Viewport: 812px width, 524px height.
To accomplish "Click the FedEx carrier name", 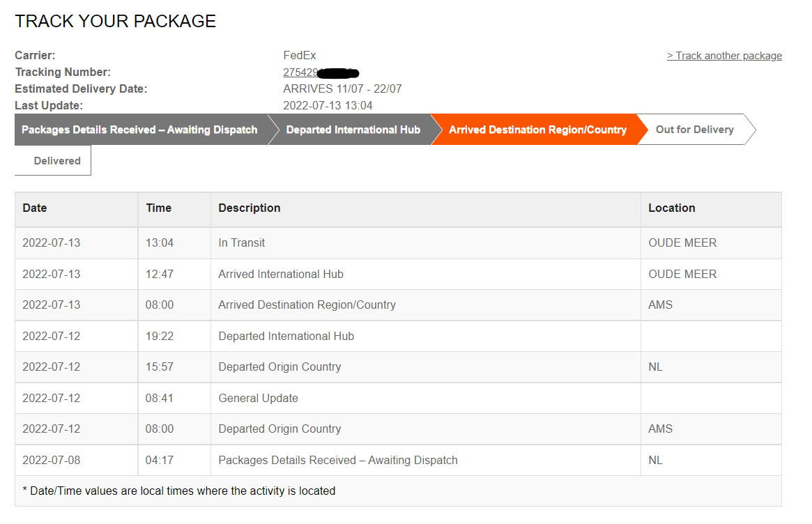I will (x=299, y=56).
